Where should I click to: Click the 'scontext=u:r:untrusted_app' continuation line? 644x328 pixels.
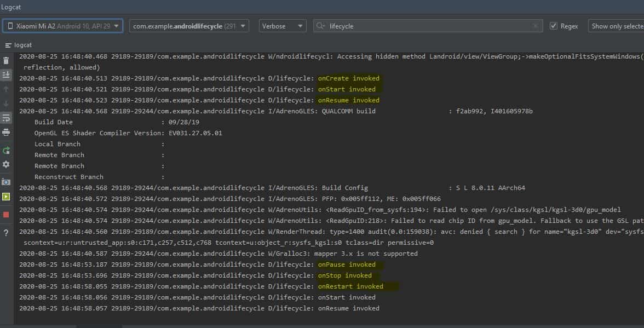coord(229,243)
